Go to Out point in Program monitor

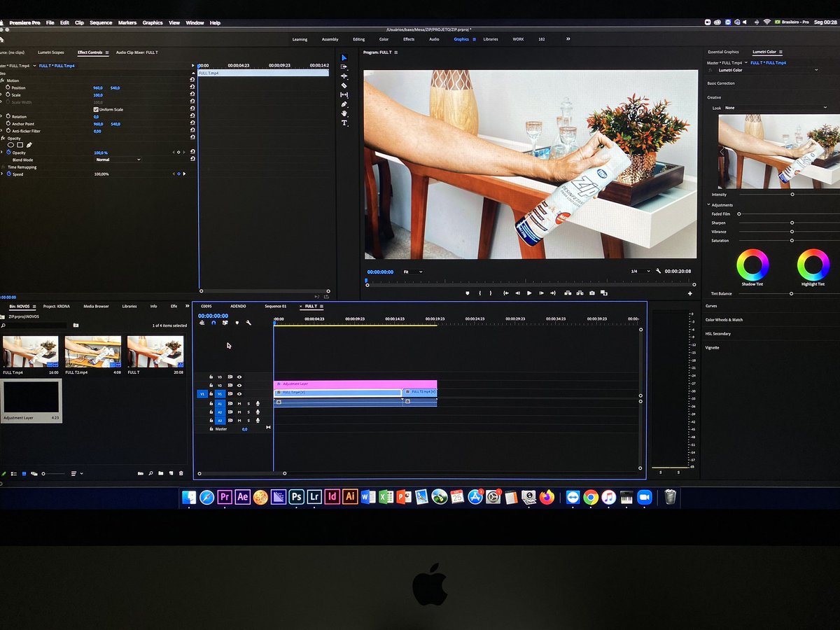(x=553, y=293)
